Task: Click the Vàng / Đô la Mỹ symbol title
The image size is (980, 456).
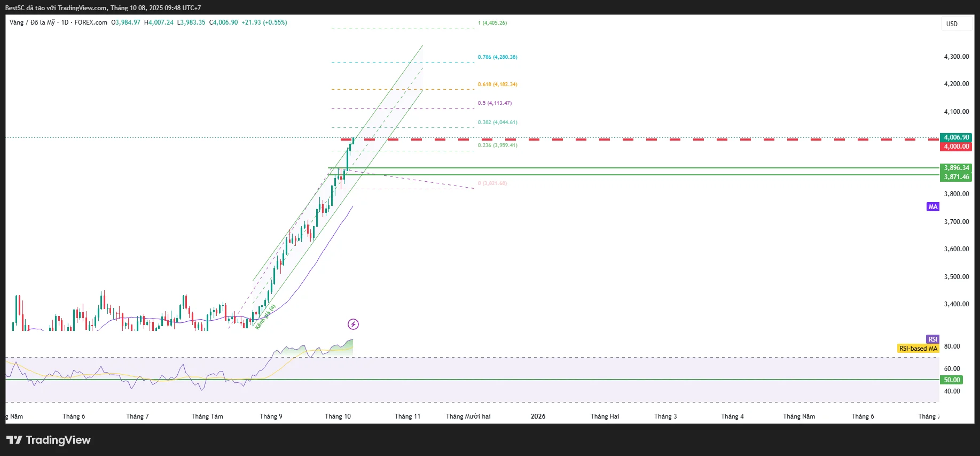Action: [32, 22]
